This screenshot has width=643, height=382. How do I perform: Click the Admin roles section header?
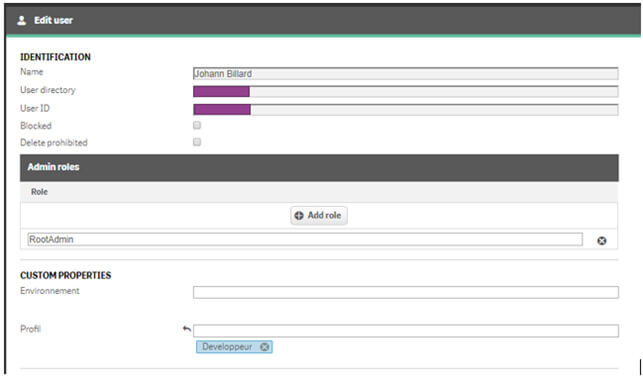coord(319,168)
